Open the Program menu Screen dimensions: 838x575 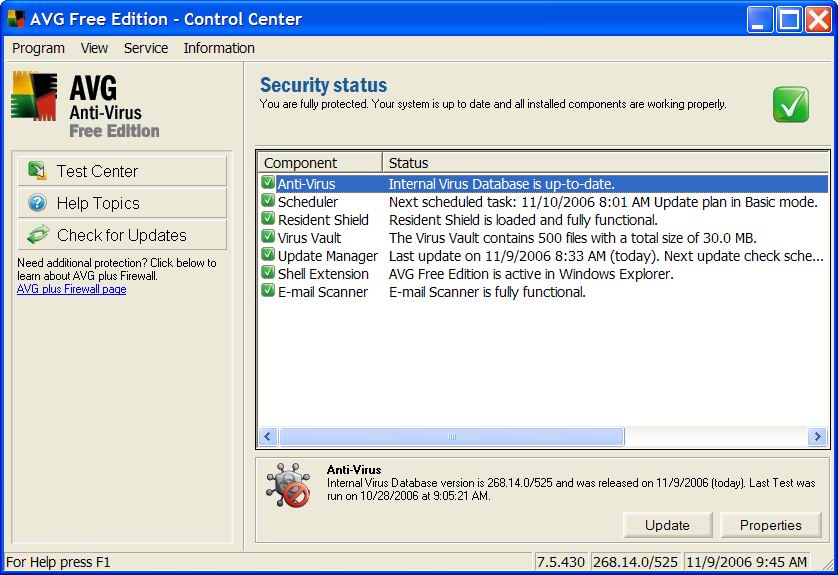pos(38,48)
